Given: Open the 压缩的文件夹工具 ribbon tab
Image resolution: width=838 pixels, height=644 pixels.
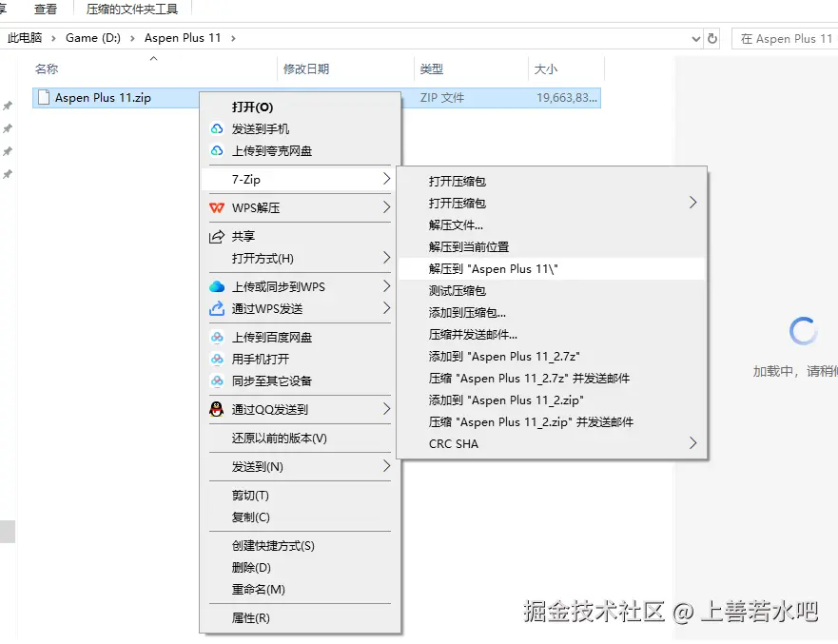Looking at the screenshot, I should [132, 10].
